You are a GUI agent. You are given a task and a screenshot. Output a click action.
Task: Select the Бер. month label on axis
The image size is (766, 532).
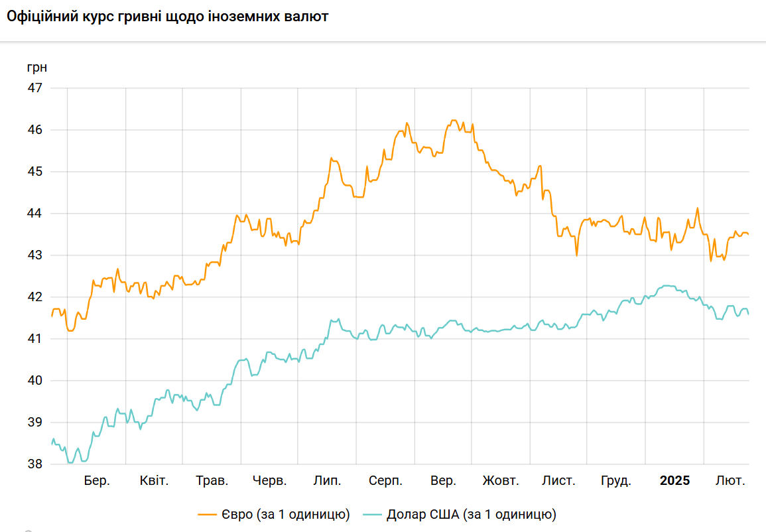pyautogui.click(x=97, y=481)
